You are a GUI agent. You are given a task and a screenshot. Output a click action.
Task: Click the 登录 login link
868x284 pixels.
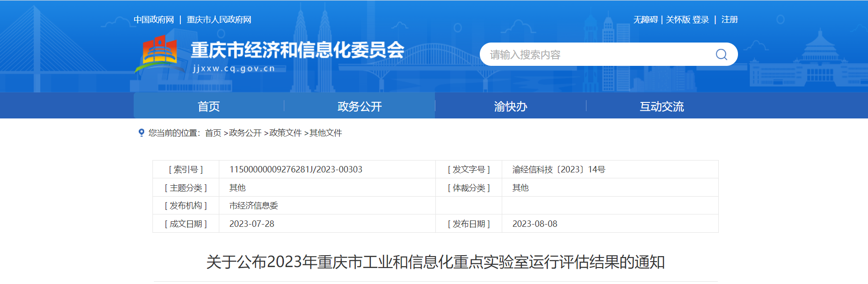(x=700, y=20)
